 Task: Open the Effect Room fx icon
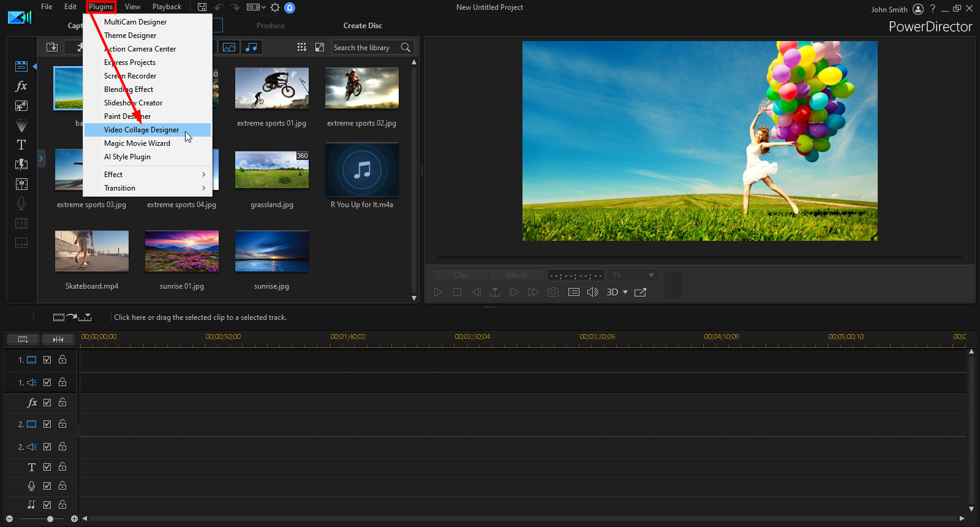point(21,86)
